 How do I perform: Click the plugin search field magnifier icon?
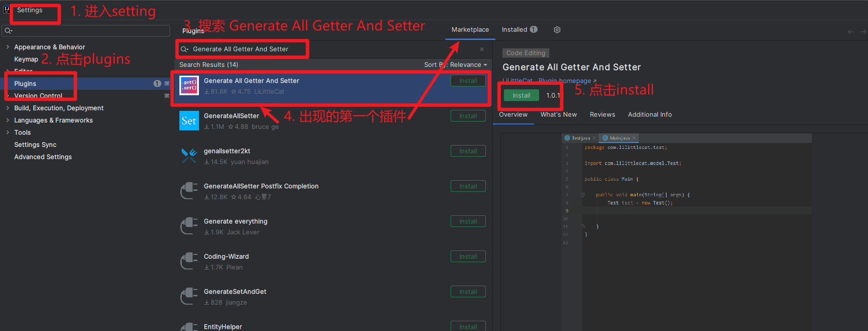pyautogui.click(x=185, y=49)
